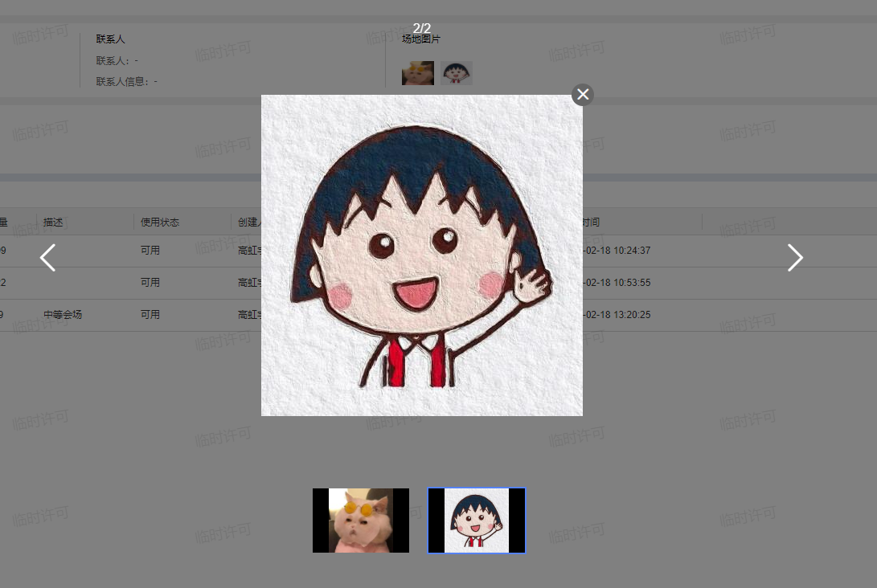Click the timestamp ending in 10:24:37
Viewport: 877px width, 588px height.
click(617, 251)
